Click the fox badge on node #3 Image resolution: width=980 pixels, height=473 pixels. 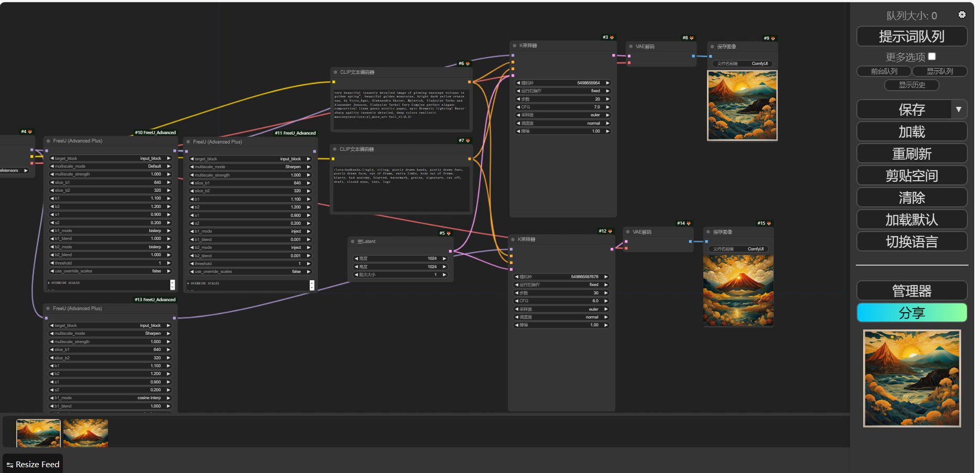[612, 38]
